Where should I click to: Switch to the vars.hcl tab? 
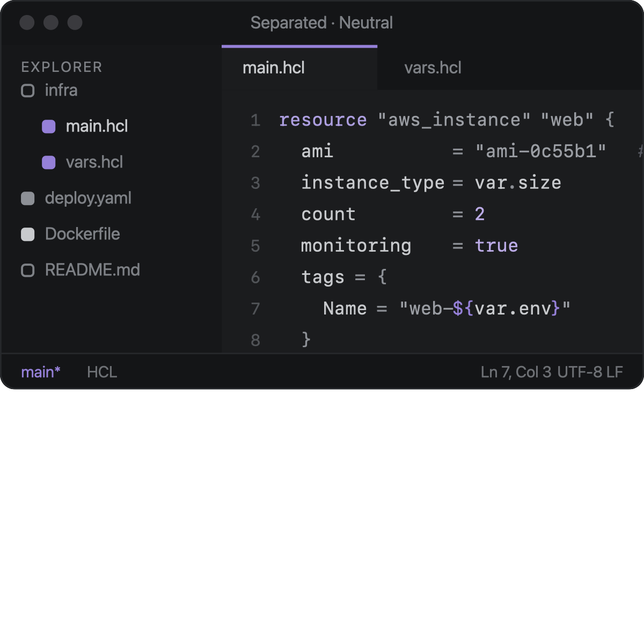click(433, 68)
